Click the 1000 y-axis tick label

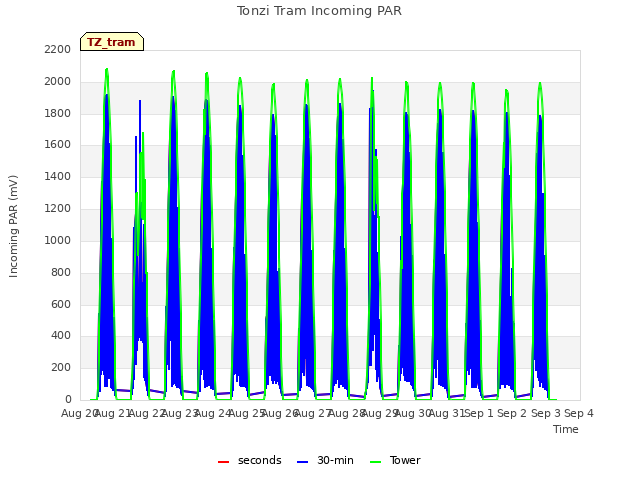[x=58, y=240]
